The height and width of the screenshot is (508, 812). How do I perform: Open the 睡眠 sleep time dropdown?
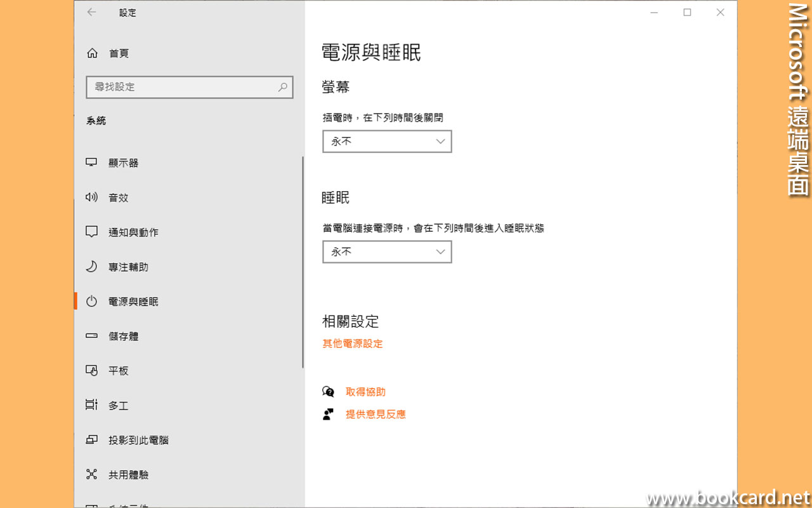(387, 252)
